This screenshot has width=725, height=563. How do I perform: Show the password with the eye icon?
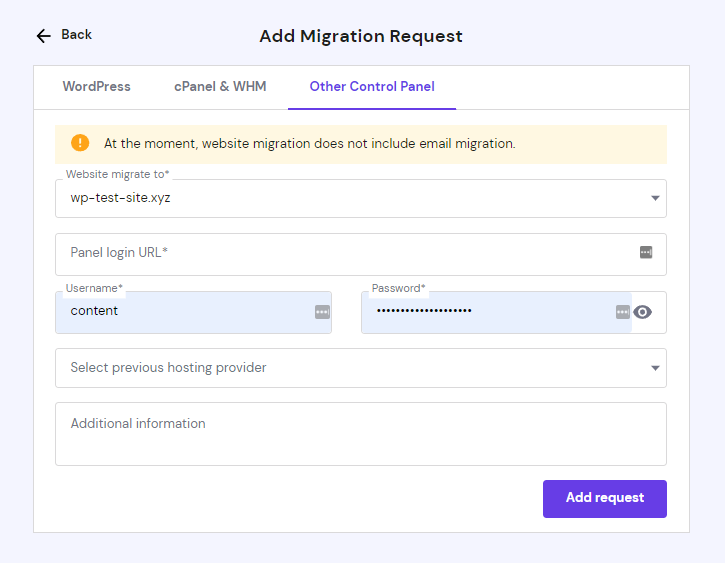643,312
